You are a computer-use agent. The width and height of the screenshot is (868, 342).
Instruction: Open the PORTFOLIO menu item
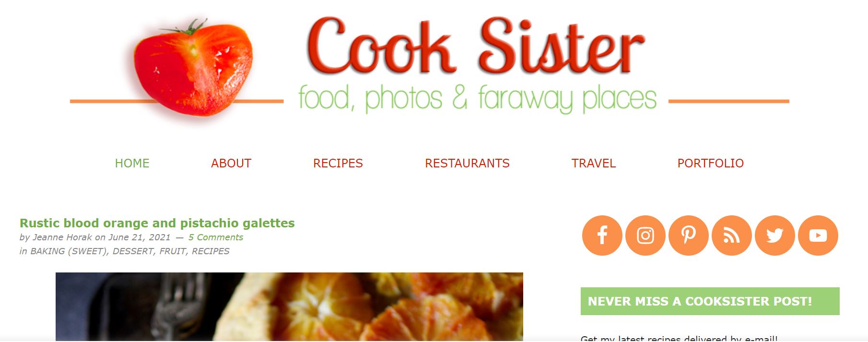[711, 163]
